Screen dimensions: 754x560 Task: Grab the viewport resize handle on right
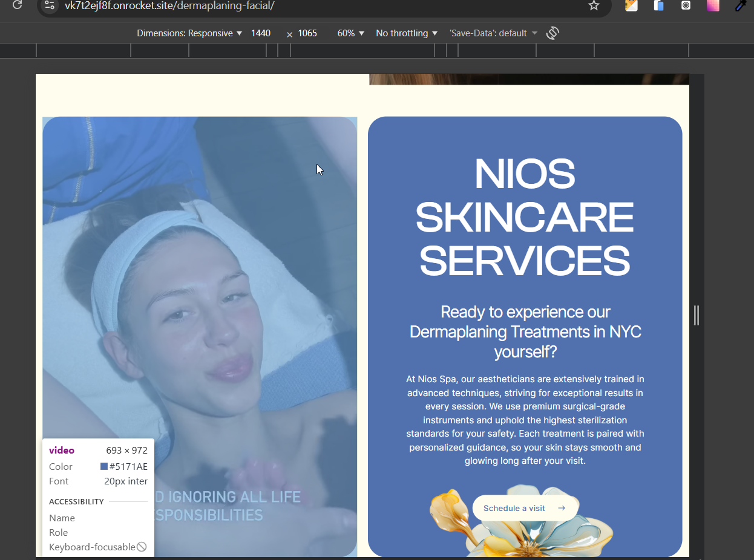(697, 315)
